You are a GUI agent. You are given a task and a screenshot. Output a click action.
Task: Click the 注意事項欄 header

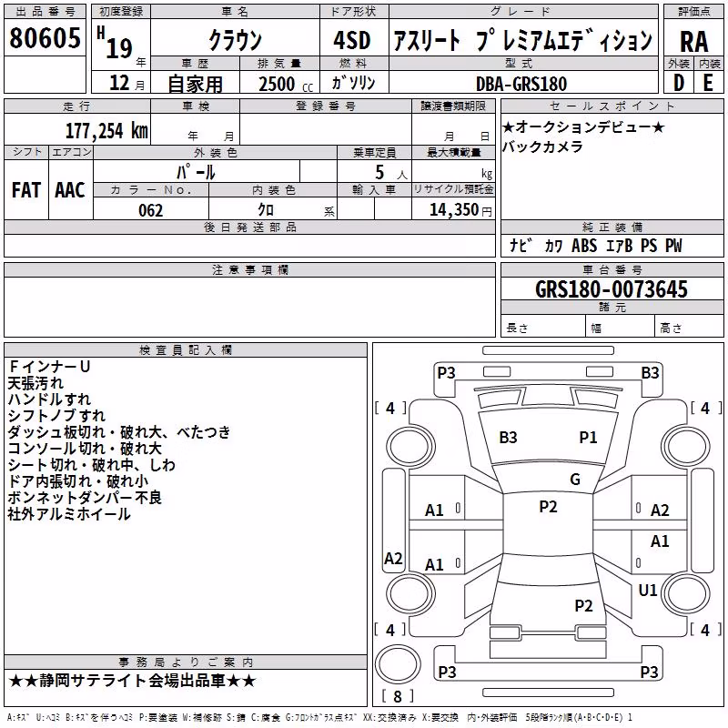click(249, 269)
